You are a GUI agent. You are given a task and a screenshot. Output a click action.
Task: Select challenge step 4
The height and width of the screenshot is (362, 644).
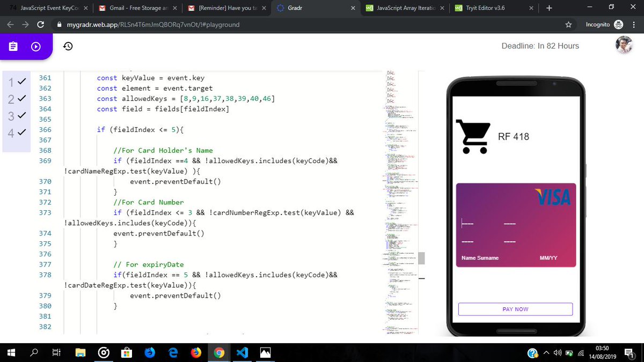pyautogui.click(x=17, y=132)
